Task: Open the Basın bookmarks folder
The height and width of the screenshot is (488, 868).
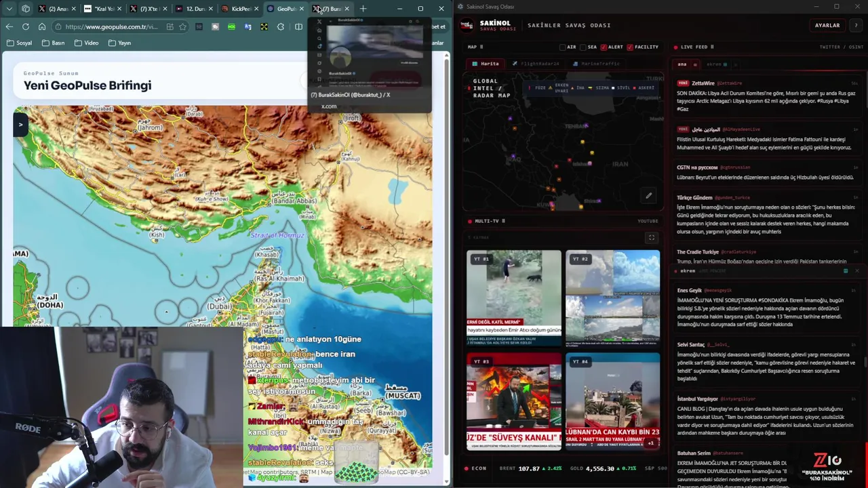Action: coord(53,43)
